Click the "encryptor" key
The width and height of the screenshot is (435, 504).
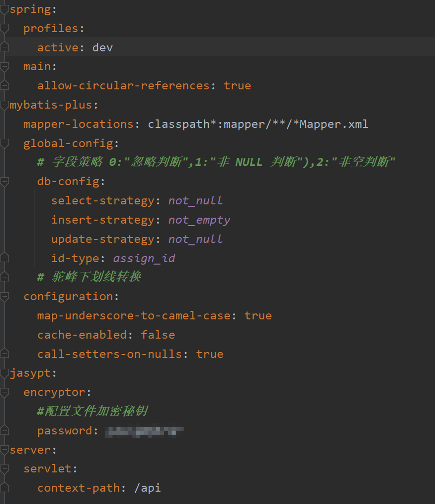click(x=54, y=392)
